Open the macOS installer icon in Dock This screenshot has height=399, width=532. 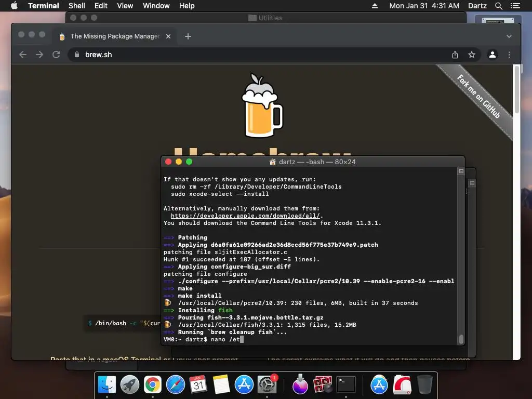[300, 384]
